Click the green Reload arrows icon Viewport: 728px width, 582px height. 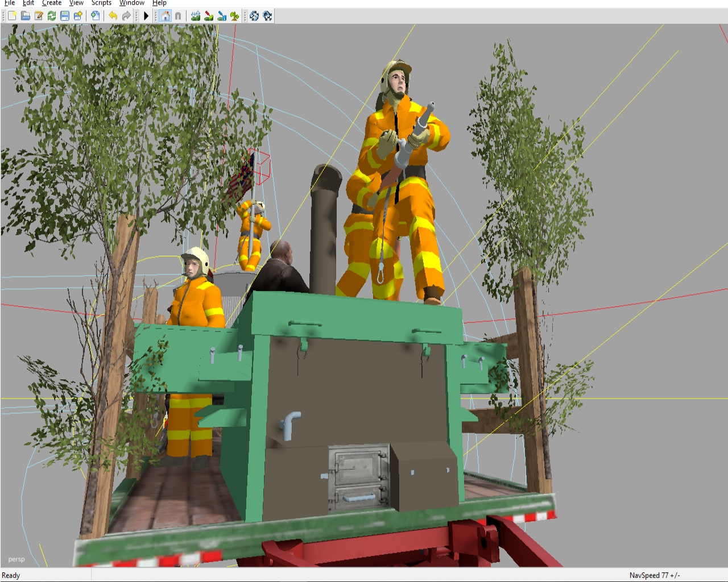tap(52, 16)
